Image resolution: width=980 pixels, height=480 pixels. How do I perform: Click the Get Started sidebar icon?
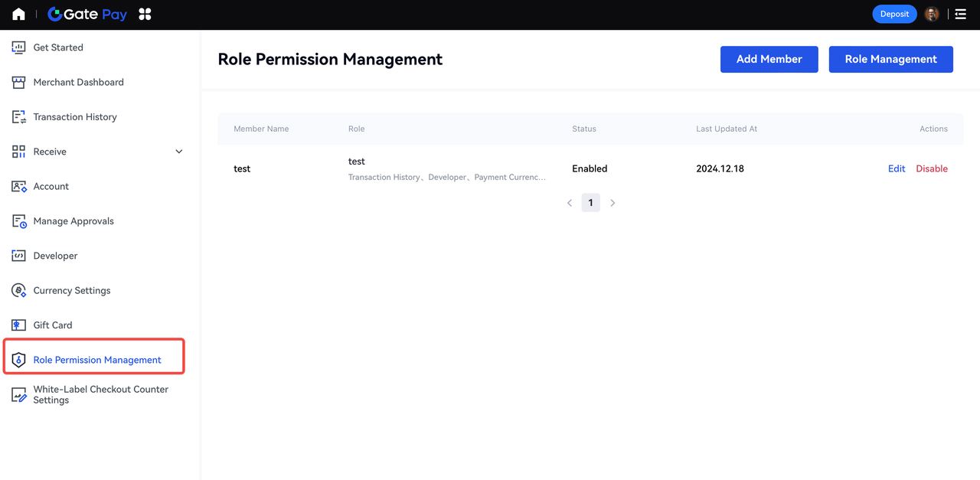tap(19, 47)
